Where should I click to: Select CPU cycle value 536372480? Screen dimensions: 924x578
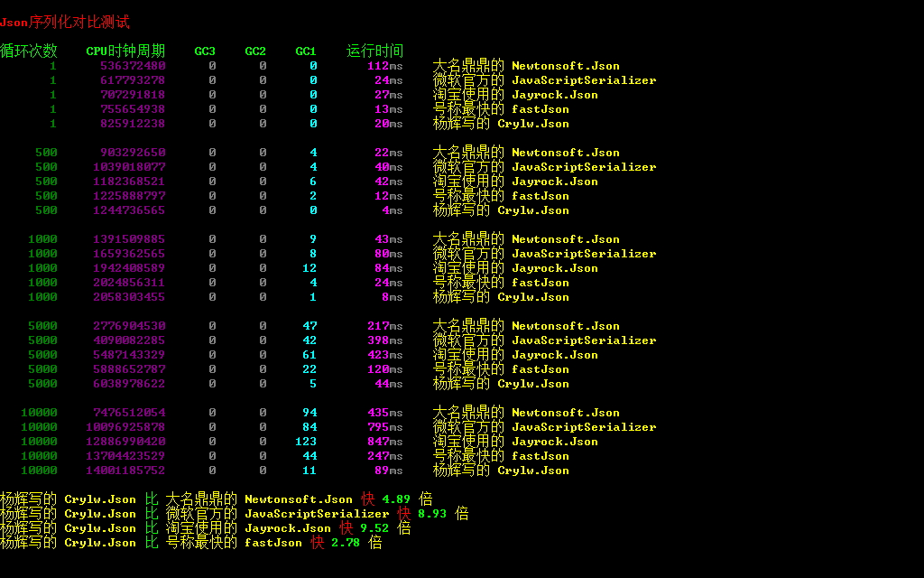[133, 66]
